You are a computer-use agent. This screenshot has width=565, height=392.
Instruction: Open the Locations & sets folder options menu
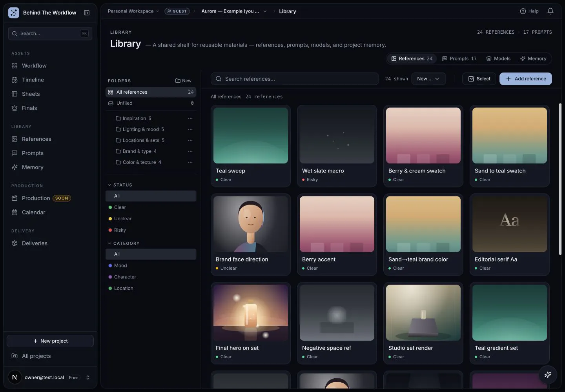(x=190, y=140)
